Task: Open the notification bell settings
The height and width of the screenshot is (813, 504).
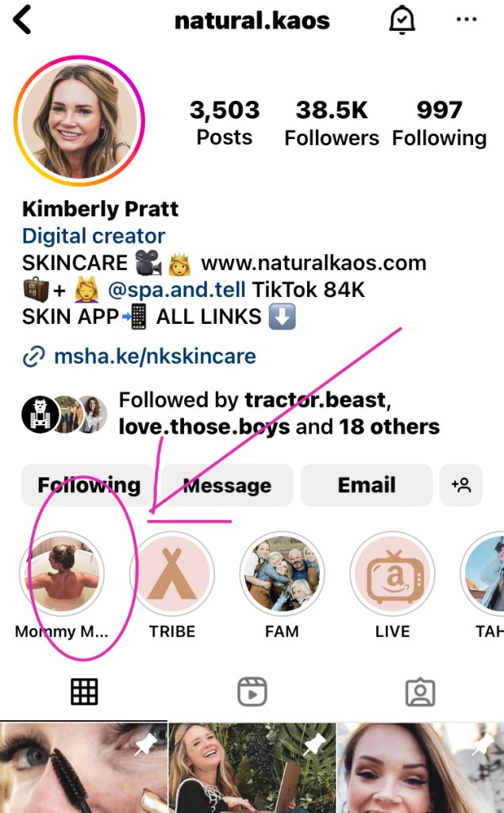Action: coord(402,21)
